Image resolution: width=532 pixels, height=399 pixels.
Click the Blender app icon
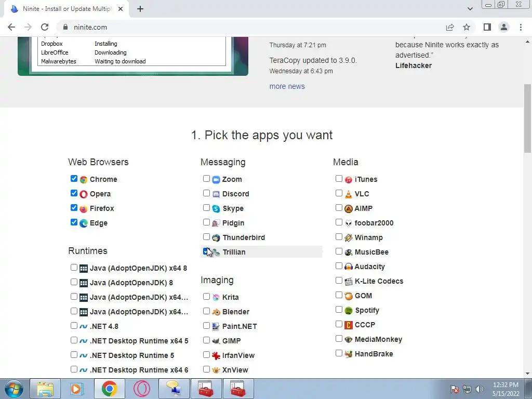pyautogui.click(x=216, y=312)
